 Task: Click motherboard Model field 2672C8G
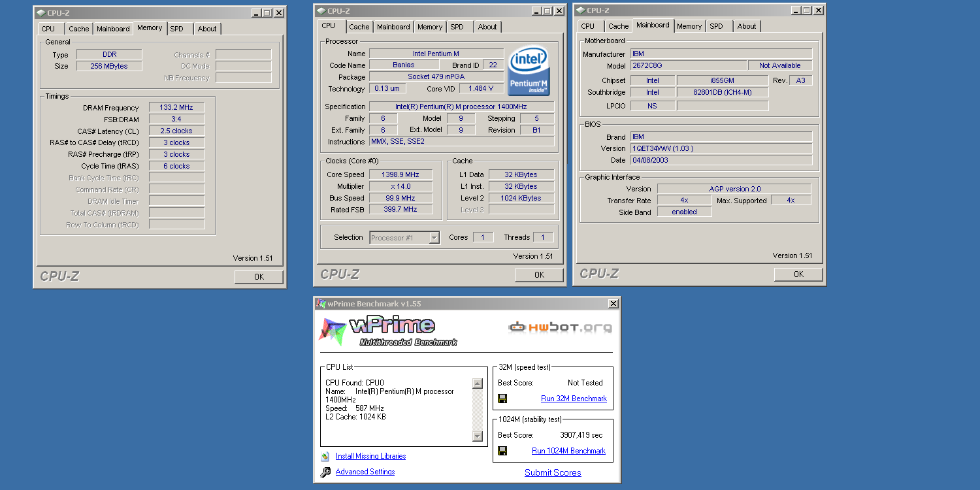click(689, 65)
